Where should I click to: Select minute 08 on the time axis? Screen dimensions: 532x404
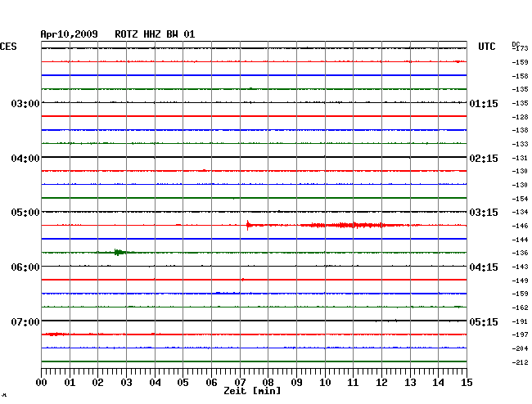click(x=268, y=382)
